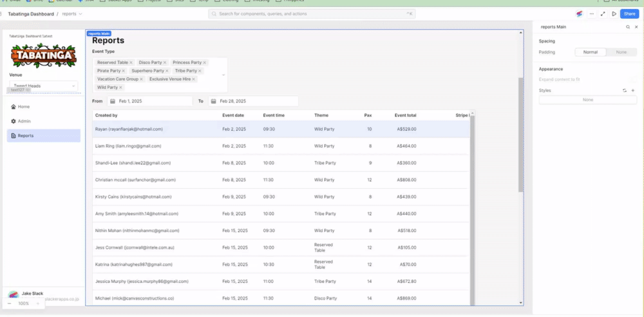The width and height of the screenshot is (644, 317).
Task: Open the Styles None selector
Action: click(588, 100)
